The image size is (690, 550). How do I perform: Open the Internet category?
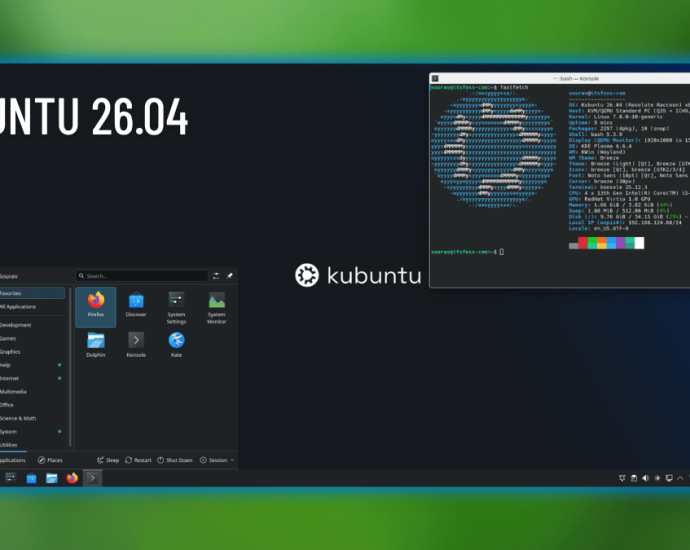(32, 378)
